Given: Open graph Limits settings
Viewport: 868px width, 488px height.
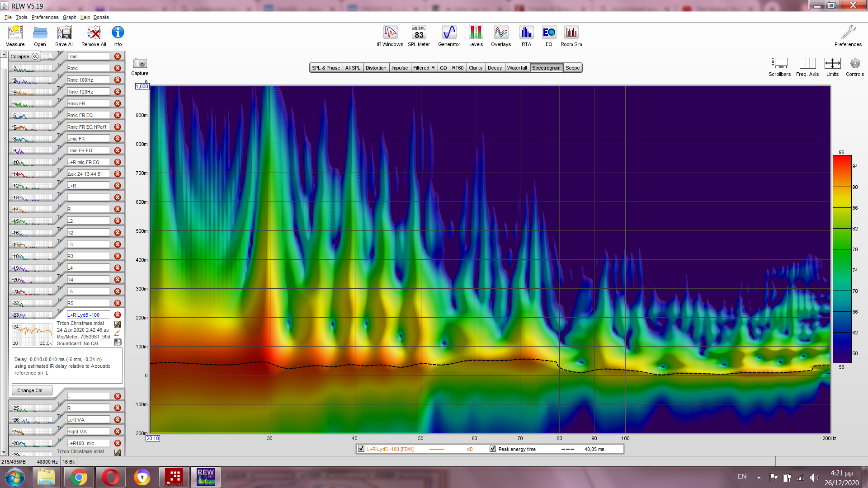Looking at the screenshot, I should (x=832, y=64).
